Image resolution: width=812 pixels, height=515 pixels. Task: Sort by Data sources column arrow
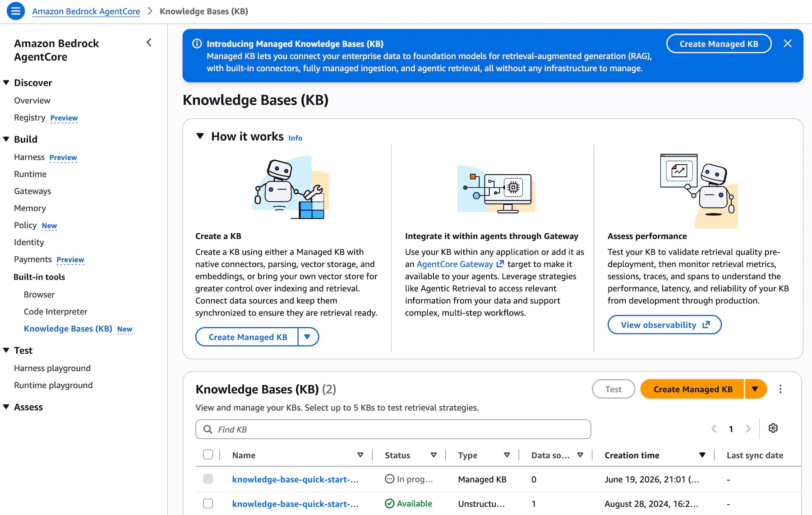click(x=580, y=455)
